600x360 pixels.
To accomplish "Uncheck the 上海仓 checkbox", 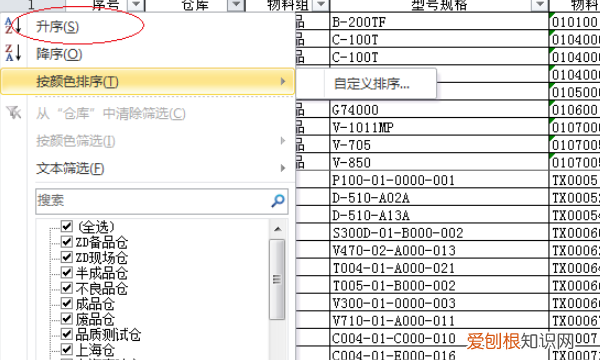I will click(67, 349).
